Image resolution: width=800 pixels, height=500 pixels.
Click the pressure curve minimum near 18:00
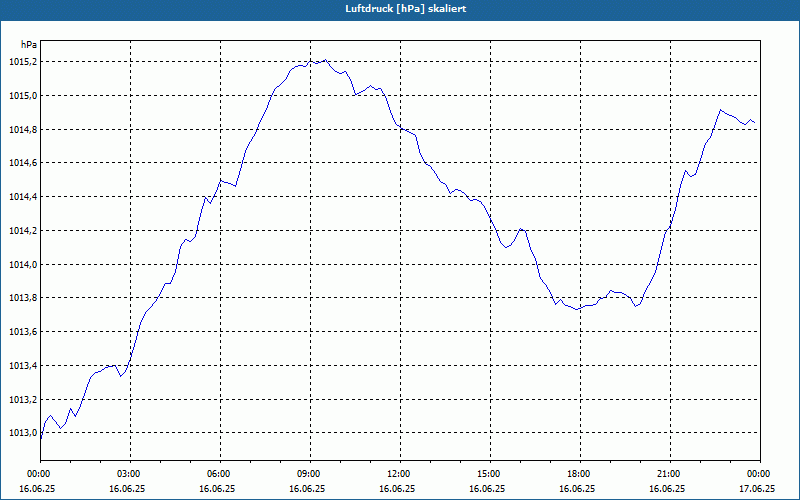[x=577, y=309]
